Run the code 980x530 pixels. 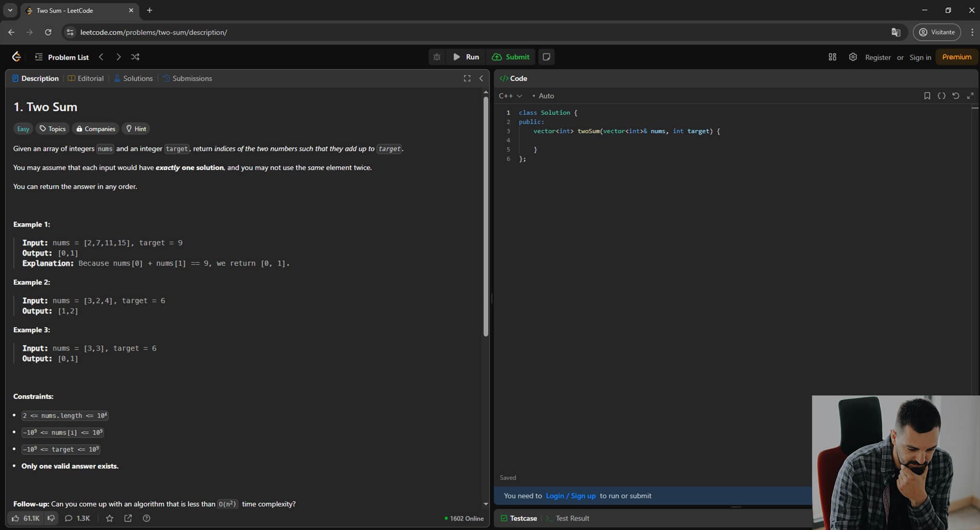pyautogui.click(x=466, y=57)
